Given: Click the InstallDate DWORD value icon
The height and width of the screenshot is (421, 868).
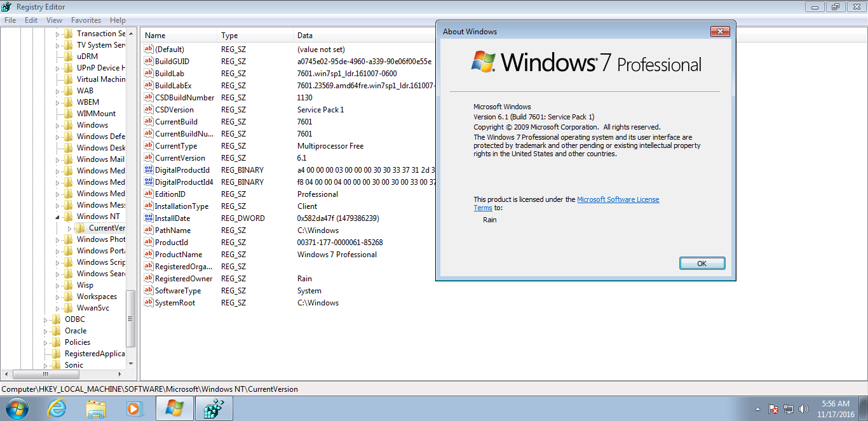Looking at the screenshot, I should pos(149,218).
